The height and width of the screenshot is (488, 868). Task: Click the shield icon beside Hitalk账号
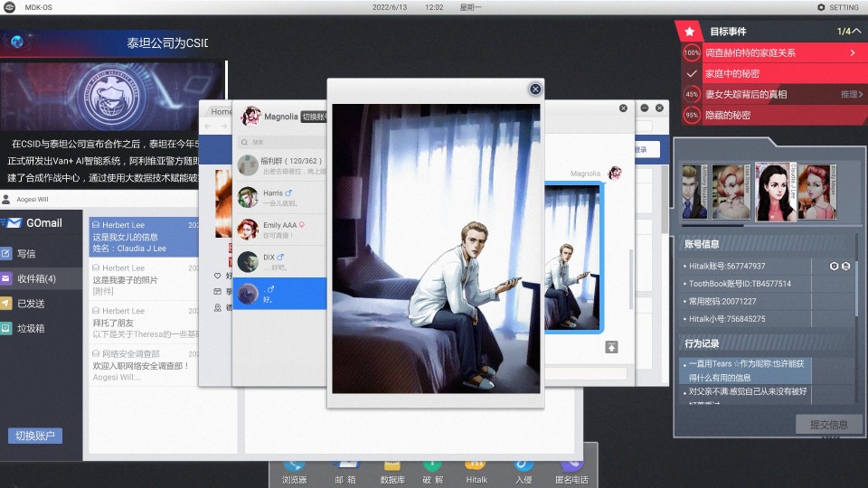pos(834,266)
